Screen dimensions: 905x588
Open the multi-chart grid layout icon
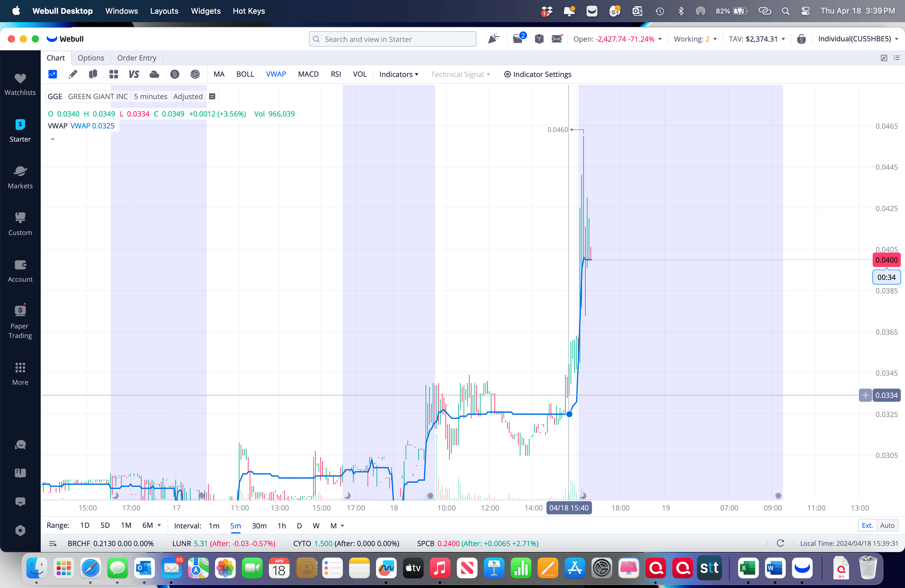(x=113, y=74)
